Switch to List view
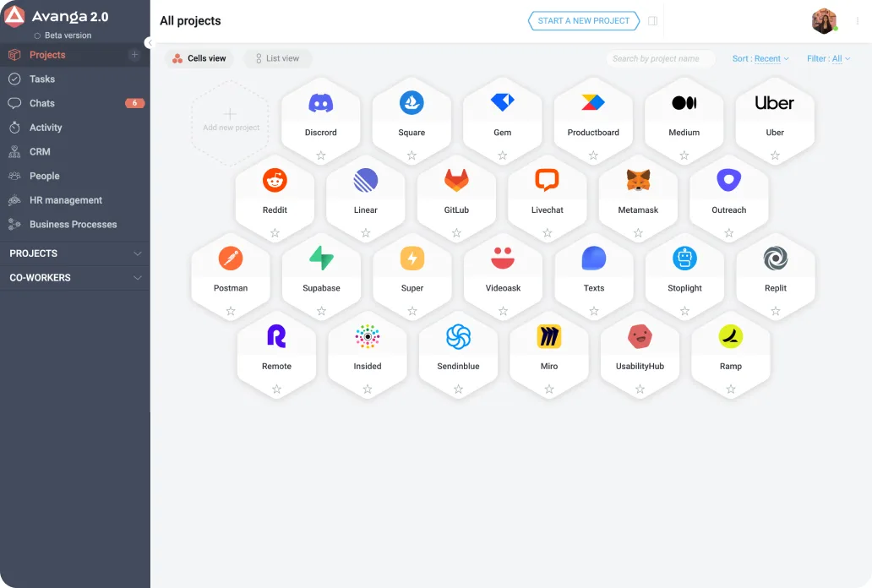This screenshot has width=872, height=588. (277, 58)
